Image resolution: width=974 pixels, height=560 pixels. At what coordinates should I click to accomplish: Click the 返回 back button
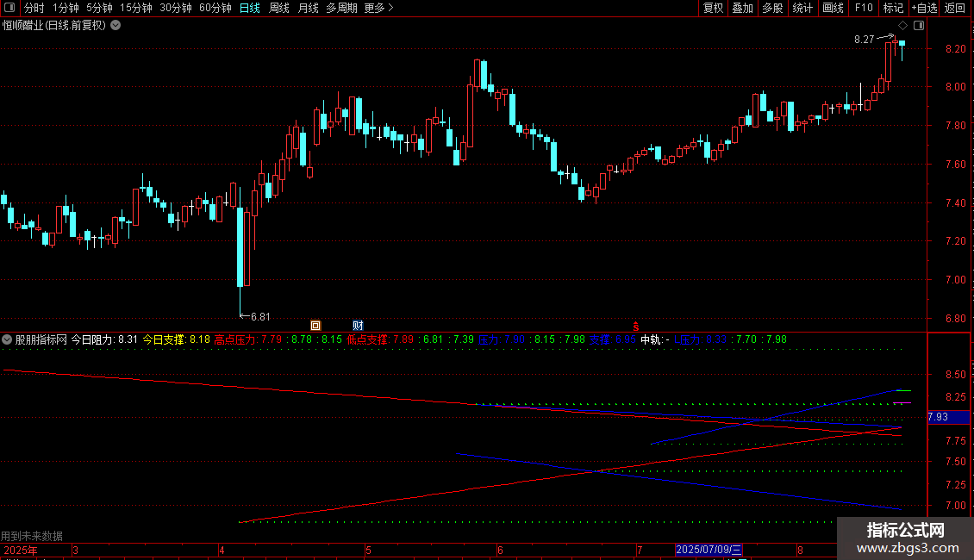[955, 8]
